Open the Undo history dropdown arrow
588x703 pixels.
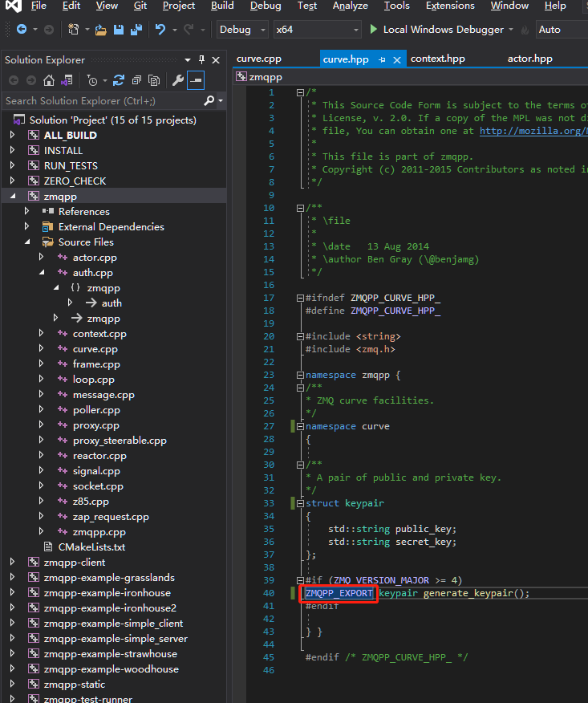coord(174,30)
